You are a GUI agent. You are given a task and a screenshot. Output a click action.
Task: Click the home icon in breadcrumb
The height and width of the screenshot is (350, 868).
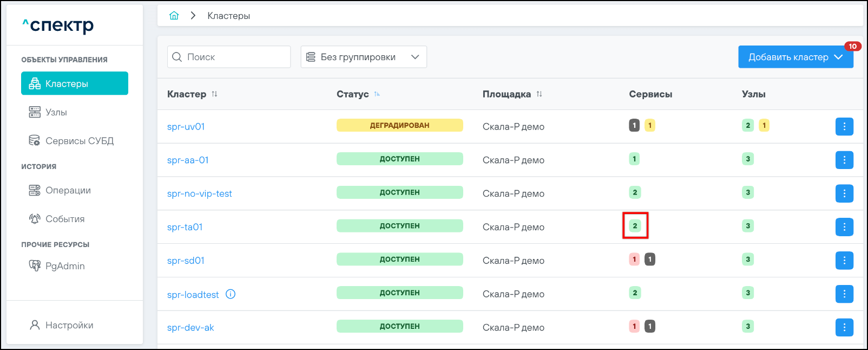pyautogui.click(x=174, y=16)
